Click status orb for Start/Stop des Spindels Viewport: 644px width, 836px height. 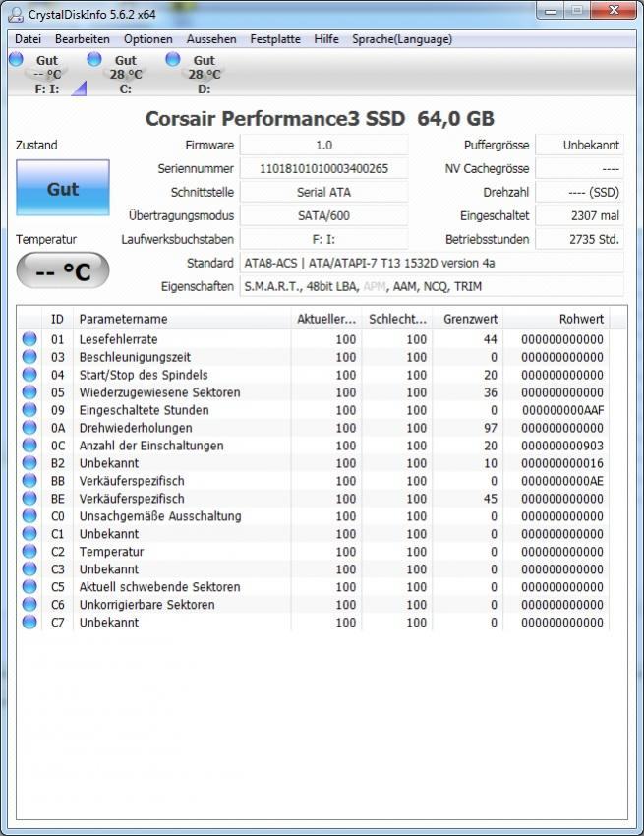(29, 375)
